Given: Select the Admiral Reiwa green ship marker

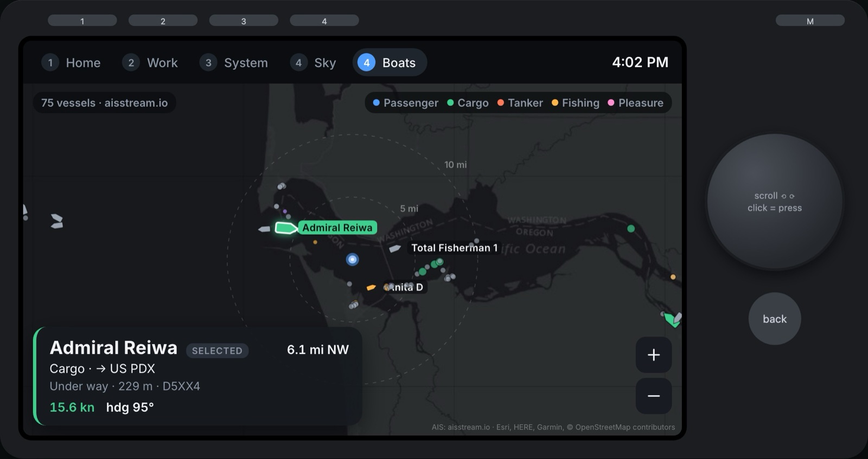Looking at the screenshot, I should pyautogui.click(x=286, y=228).
